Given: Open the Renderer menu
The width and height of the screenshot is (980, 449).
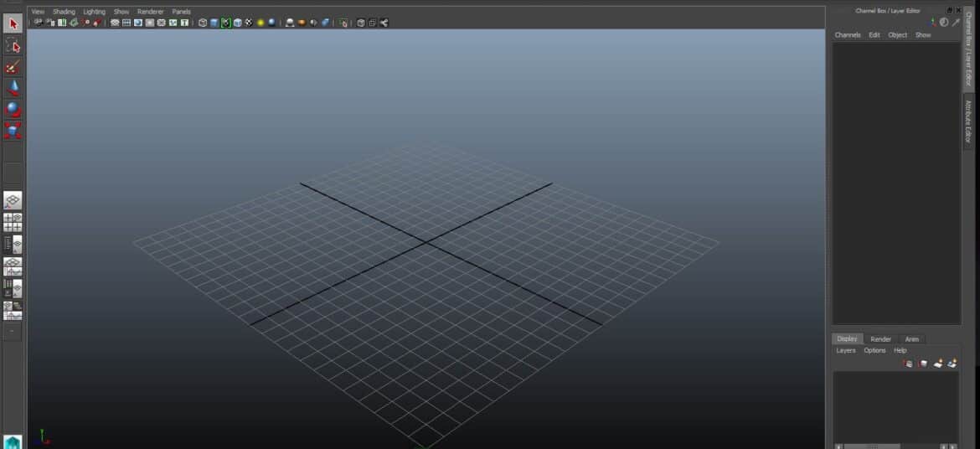Looking at the screenshot, I should click(x=151, y=11).
